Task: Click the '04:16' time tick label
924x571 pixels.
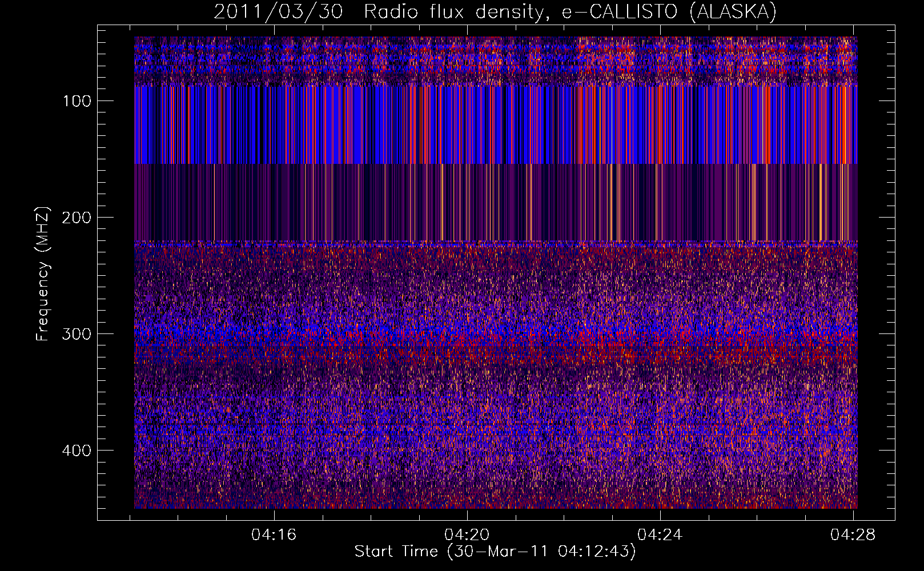Action: [x=274, y=534]
